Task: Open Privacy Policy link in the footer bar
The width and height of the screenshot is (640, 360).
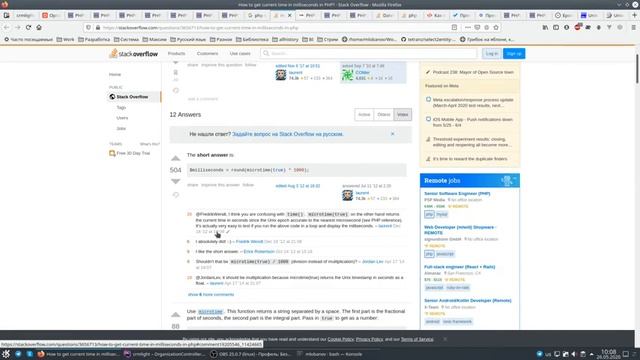Action: tap(369, 339)
